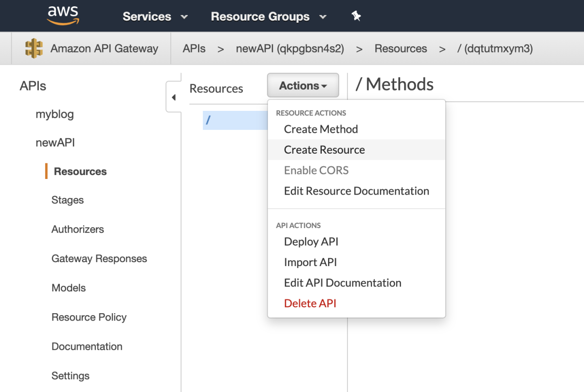The height and width of the screenshot is (392, 584).
Task: Toggle the Actions dropdown button
Action: [x=303, y=86]
